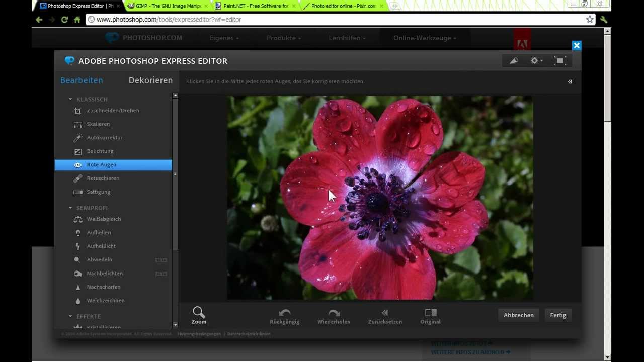The width and height of the screenshot is (644, 362).
Task: Click the Abbrechen button
Action: (x=519, y=315)
